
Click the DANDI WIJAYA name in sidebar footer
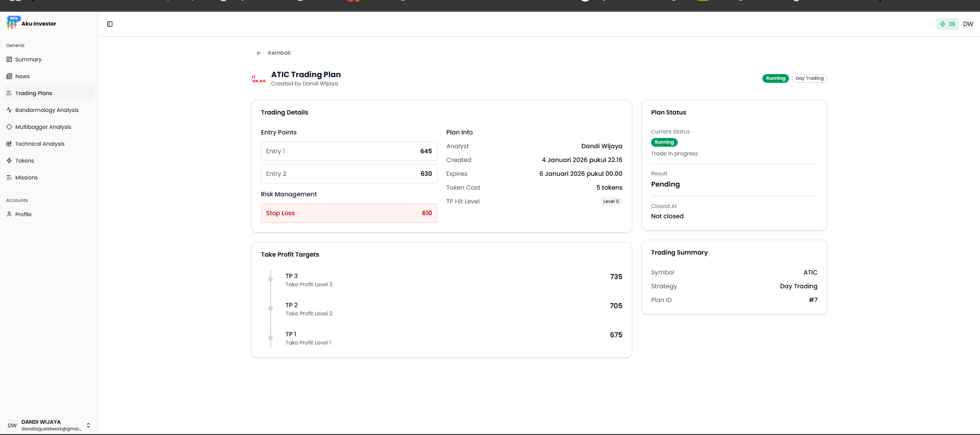tap(41, 422)
